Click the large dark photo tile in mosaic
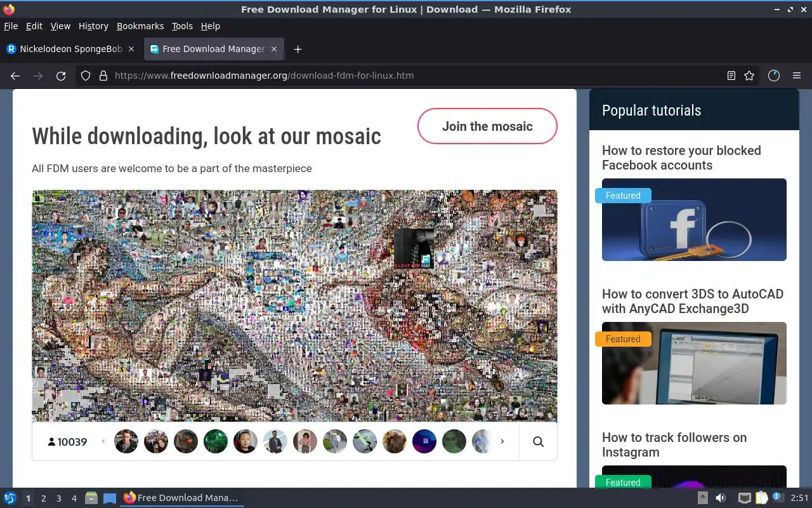This screenshot has height=508, width=812. [414, 248]
